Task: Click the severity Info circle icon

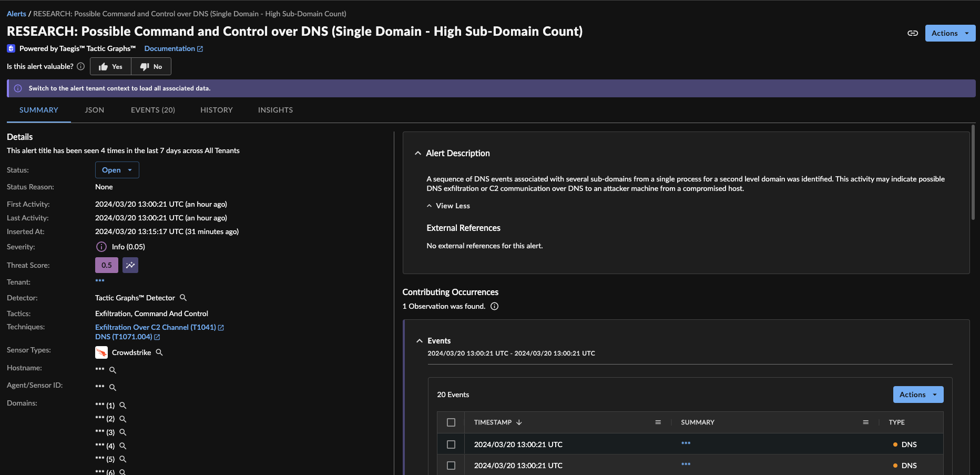Action: pyautogui.click(x=101, y=247)
